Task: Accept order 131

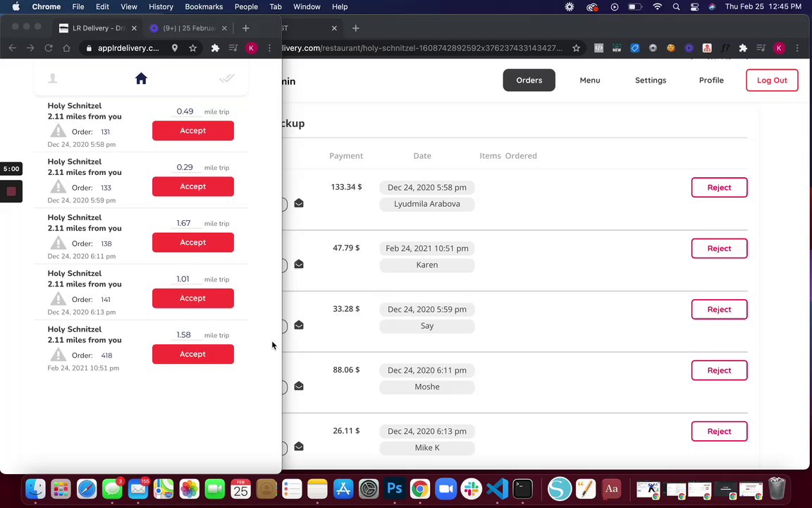Action: [192, 131]
